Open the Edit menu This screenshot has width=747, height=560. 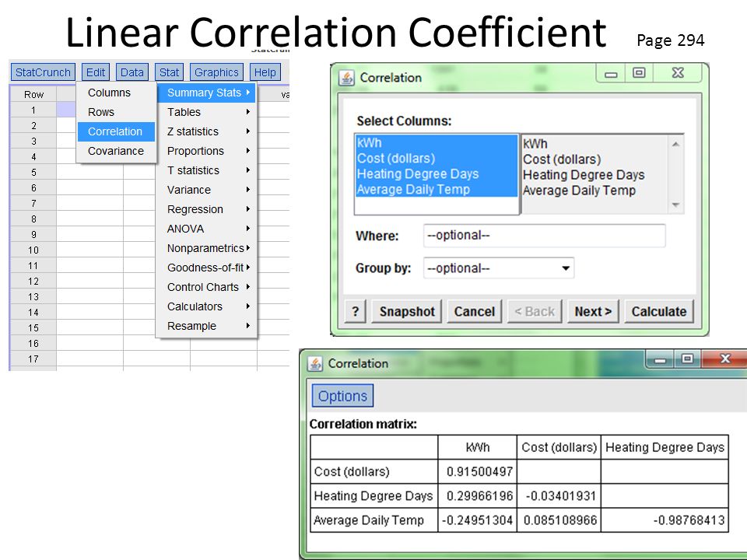pyautogui.click(x=95, y=72)
